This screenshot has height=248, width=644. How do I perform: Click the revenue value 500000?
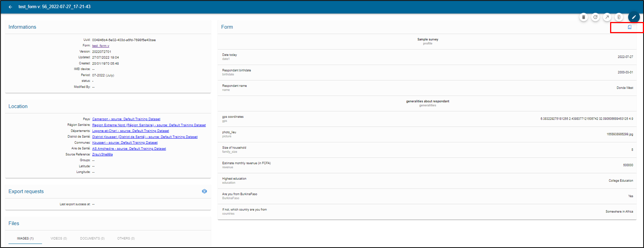(628, 165)
